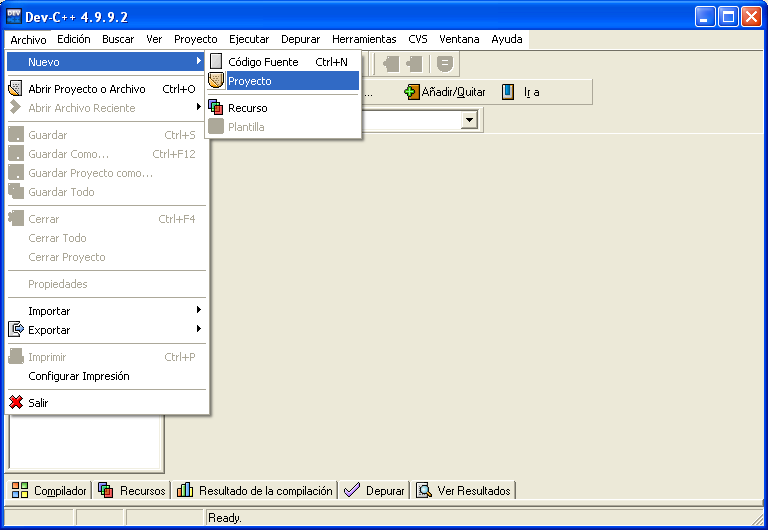This screenshot has height=530, width=768.
Task: Click the Dev-C++ title bar icon
Action: pos(14,16)
